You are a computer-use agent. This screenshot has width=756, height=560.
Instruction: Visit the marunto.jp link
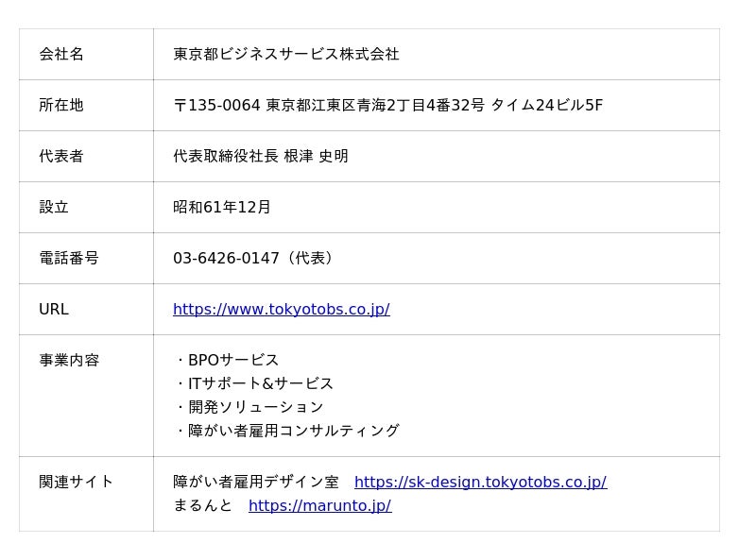click(319, 506)
